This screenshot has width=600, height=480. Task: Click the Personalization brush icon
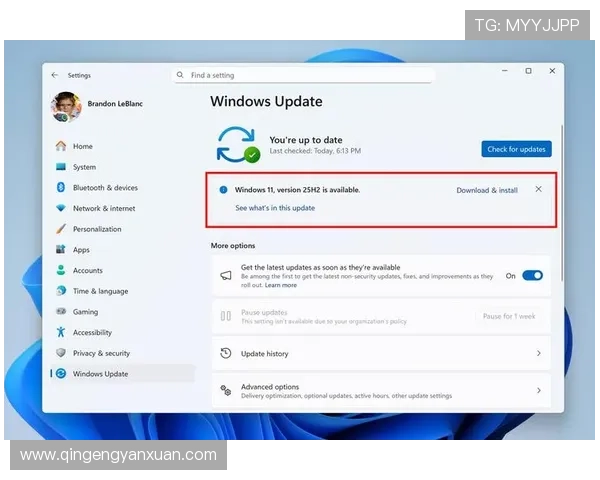point(61,229)
